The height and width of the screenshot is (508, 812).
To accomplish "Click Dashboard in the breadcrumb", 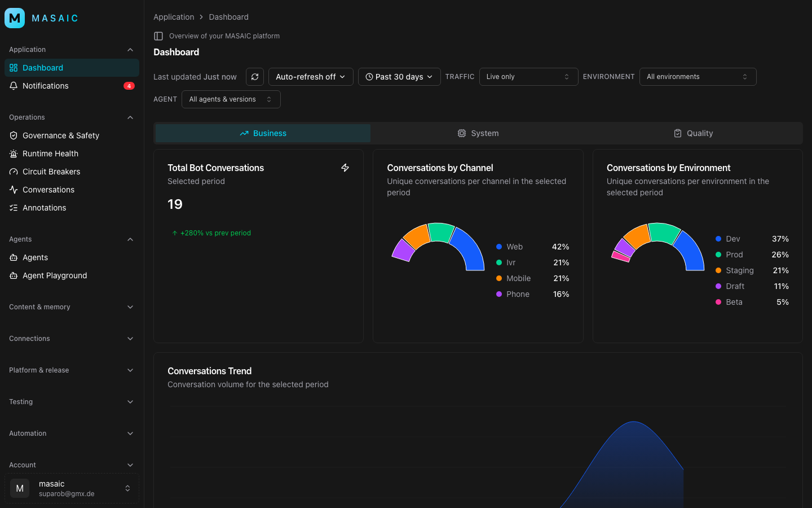I will click(228, 17).
